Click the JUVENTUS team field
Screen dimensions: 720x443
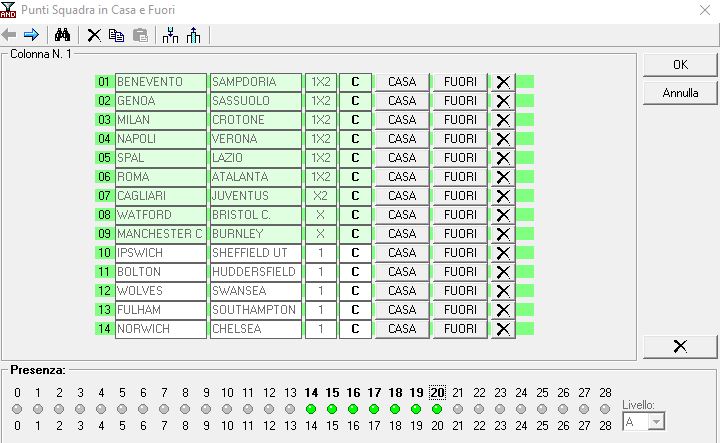pos(256,196)
